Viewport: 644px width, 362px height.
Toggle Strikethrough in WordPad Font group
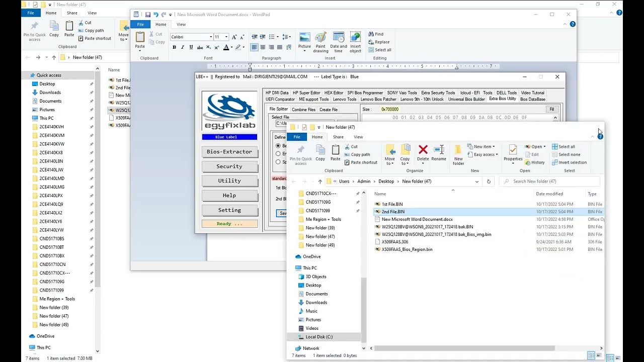pos(200,47)
